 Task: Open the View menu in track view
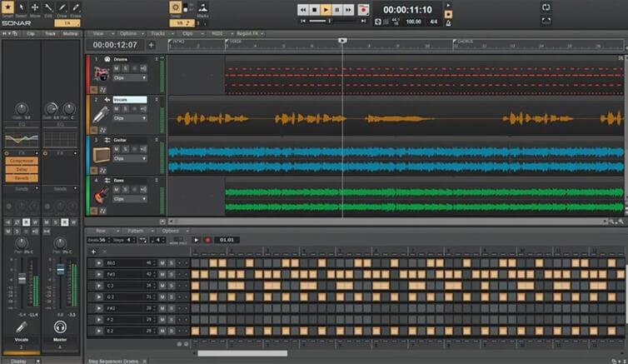pos(99,33)
